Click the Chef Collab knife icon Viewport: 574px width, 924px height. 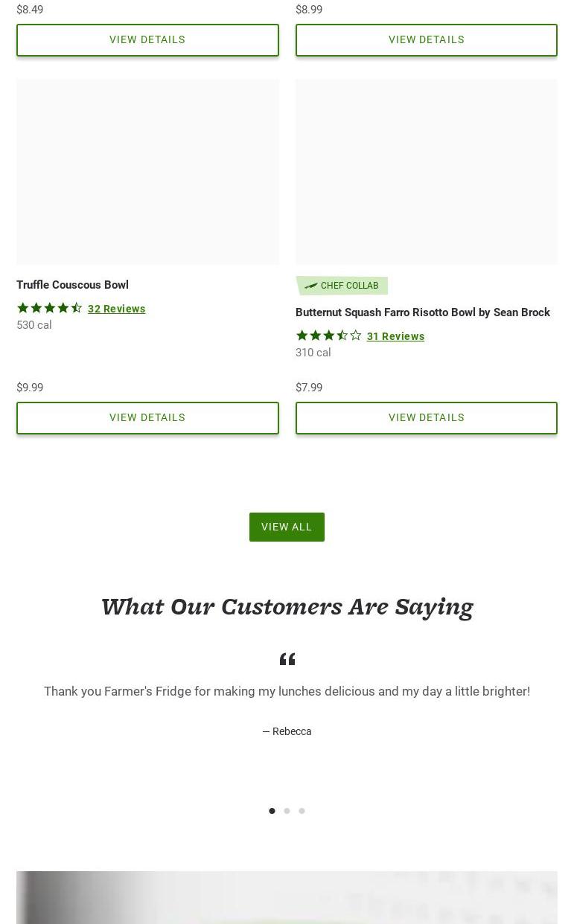(x=310, y=286)
